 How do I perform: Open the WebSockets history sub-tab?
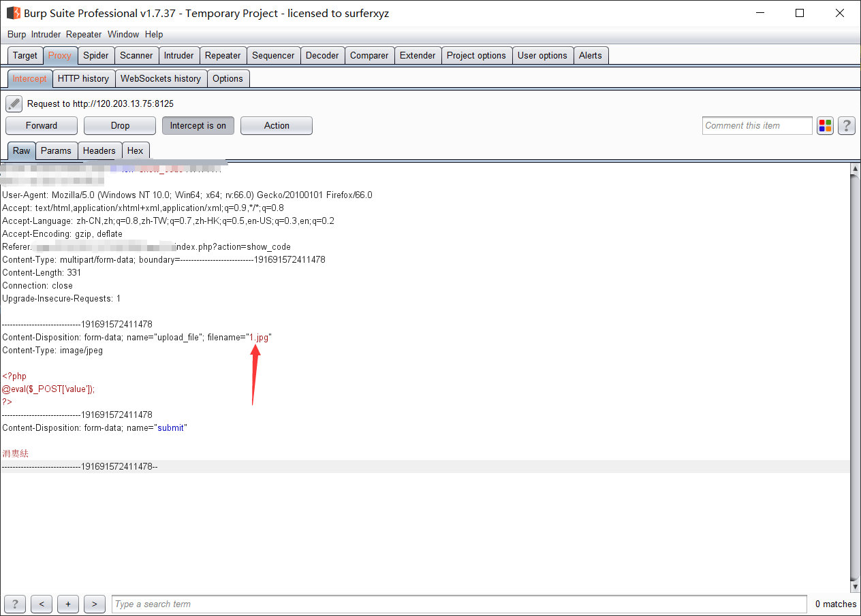coord(161,79)
